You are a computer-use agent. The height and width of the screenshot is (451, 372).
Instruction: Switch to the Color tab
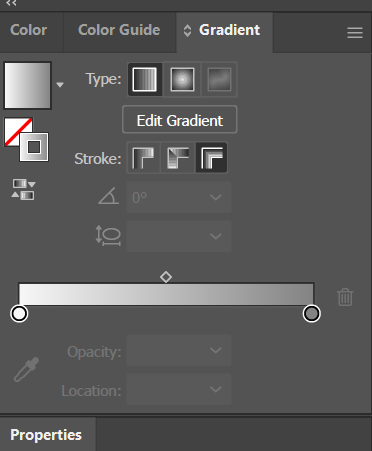[x=29, y=30]
